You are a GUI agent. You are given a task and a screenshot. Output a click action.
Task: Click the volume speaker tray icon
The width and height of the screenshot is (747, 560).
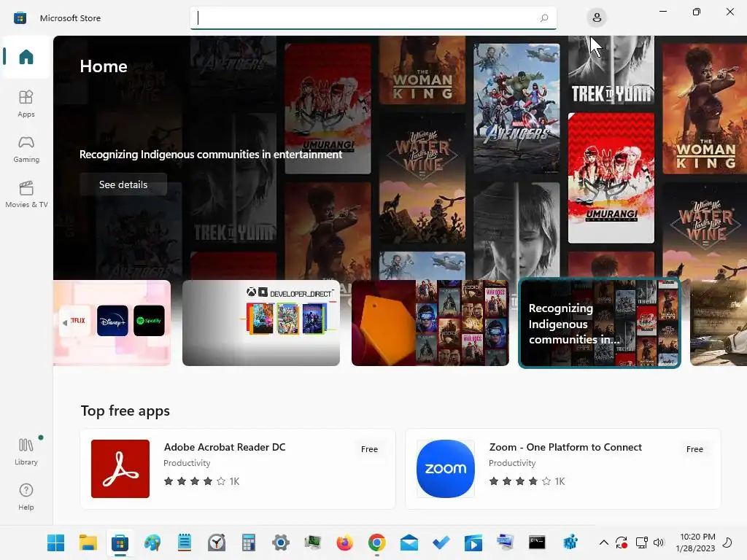coord(659,542)
